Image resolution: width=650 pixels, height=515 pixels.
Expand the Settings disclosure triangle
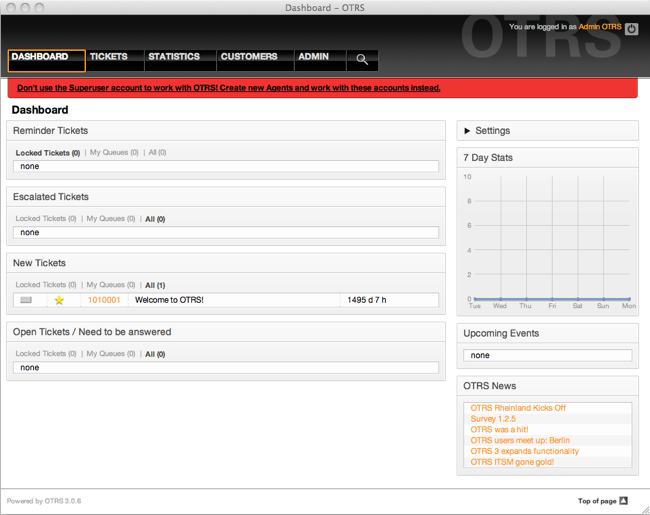pyautogui.click(x=467, y=131)
